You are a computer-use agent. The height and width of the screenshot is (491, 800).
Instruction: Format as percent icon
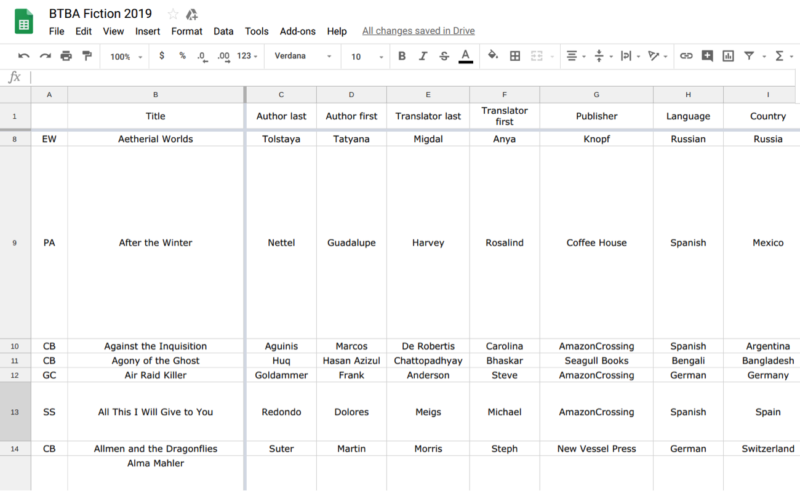coord(182,56)
